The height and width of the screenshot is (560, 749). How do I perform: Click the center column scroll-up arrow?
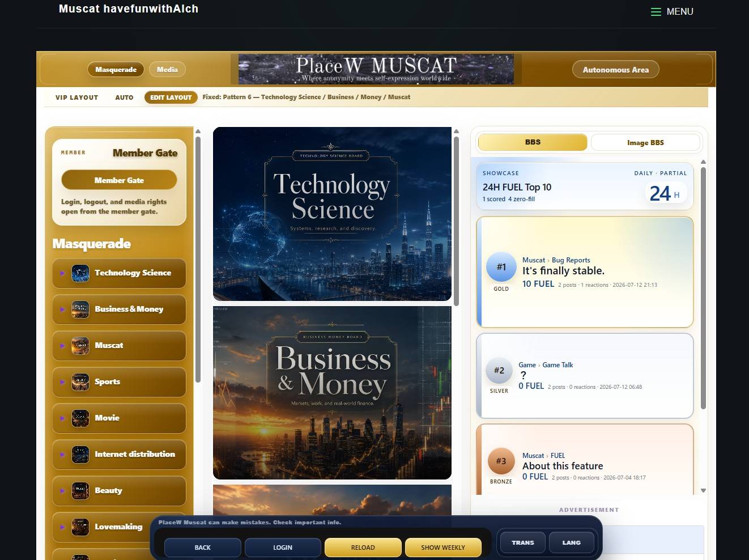(x=456, y=131)
